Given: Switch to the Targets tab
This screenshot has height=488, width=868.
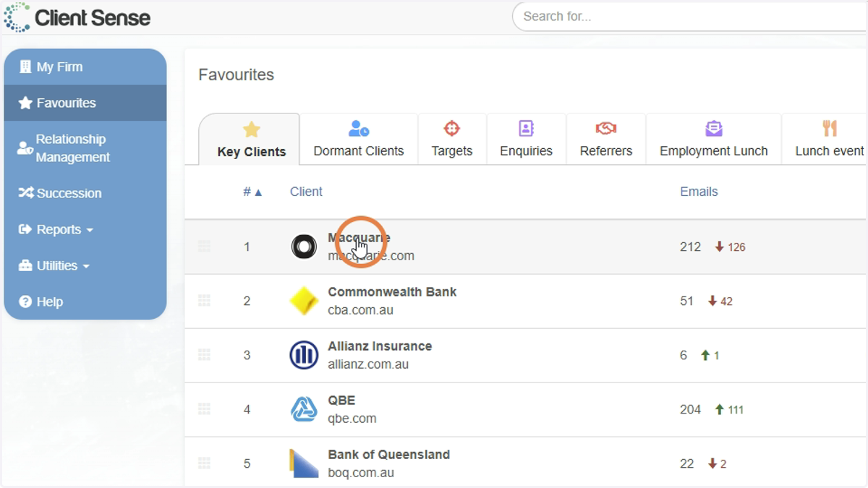Looking at the screenshot, I should coord(452,139).
